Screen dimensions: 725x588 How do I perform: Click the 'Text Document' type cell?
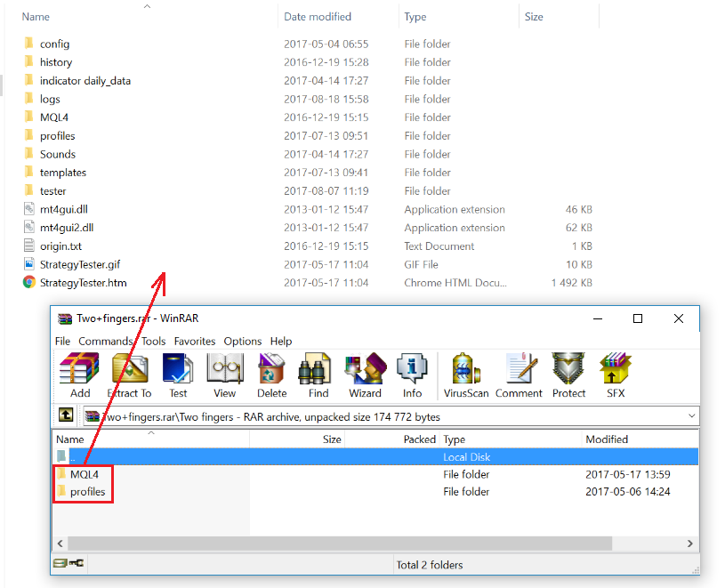pyautogui.click(x=439, y=246)
